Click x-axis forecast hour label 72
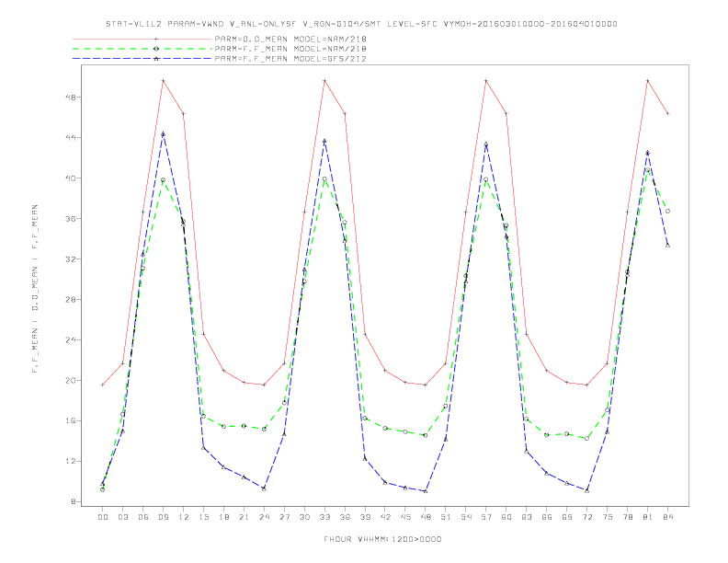The image size is (728, 563). [x=587, y=517]
